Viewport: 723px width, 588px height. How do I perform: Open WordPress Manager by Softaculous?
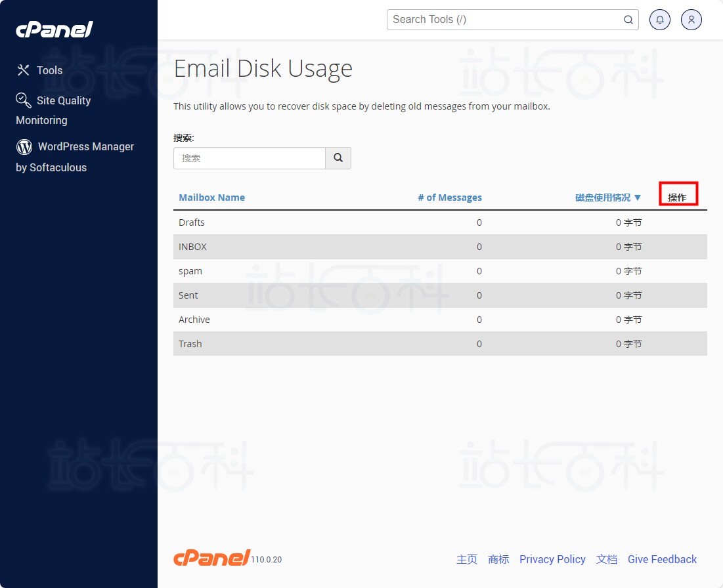[x=85, y=146]
